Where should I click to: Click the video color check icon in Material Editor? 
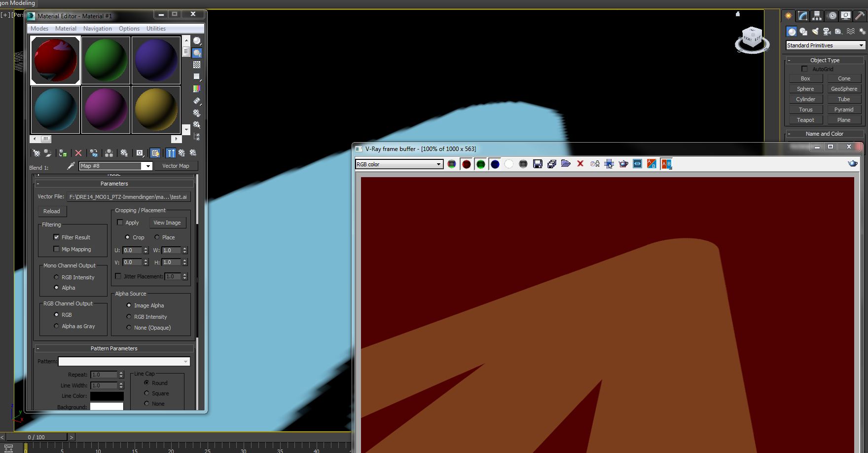click(x=197, y=89)
